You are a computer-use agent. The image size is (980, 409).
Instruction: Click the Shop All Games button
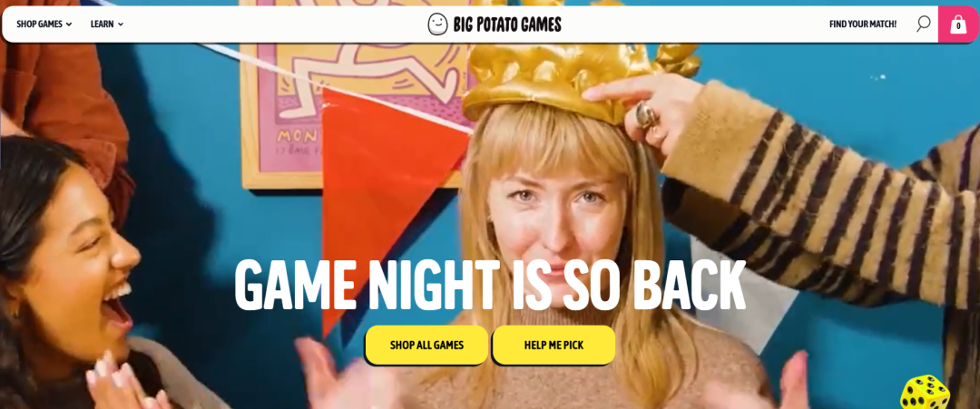coord(426,345)
